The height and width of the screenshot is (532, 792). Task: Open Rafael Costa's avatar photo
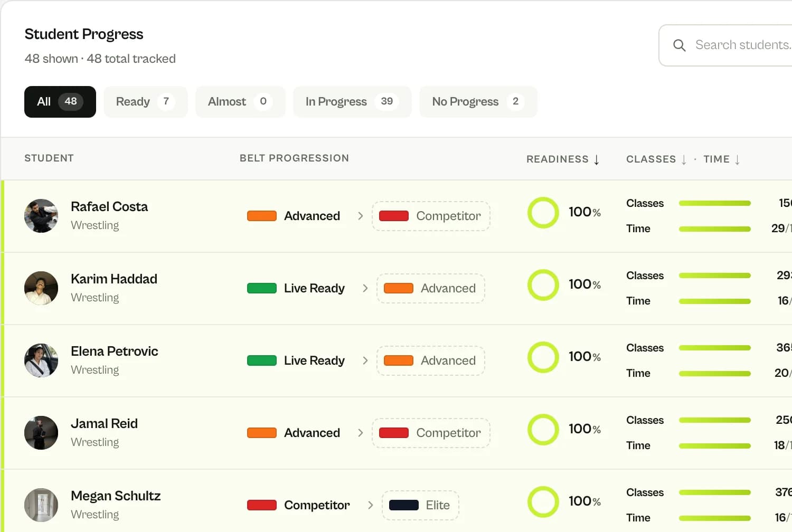(41, 216)
